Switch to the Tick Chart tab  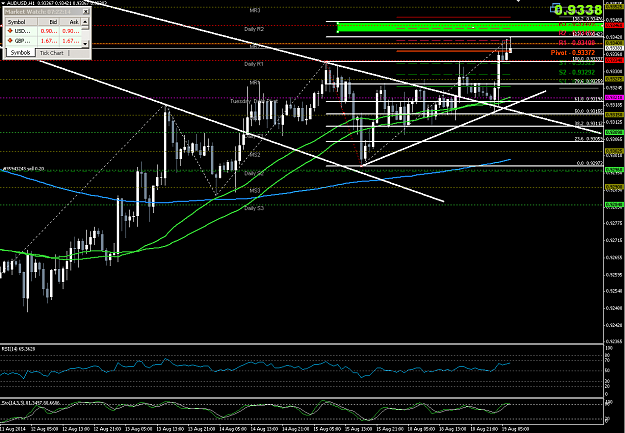[52, 53]
